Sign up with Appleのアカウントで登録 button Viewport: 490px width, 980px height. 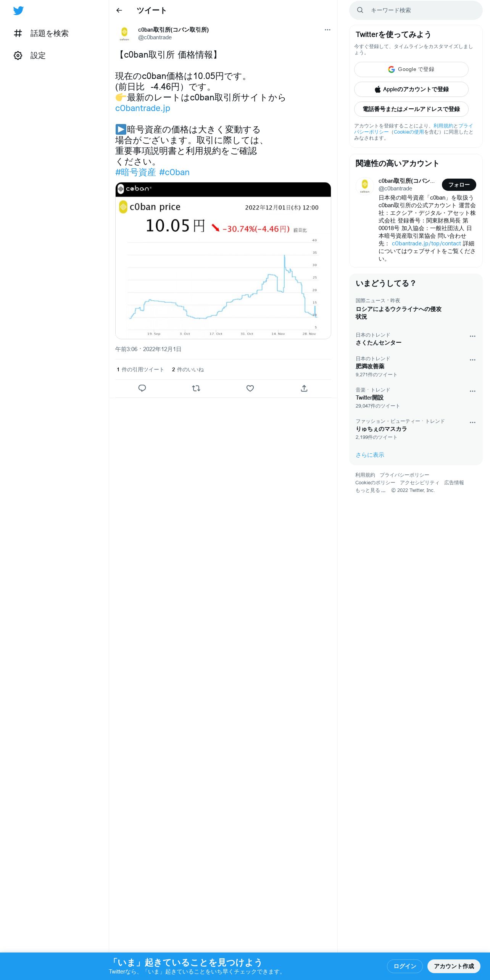click(x=411, y=89)
